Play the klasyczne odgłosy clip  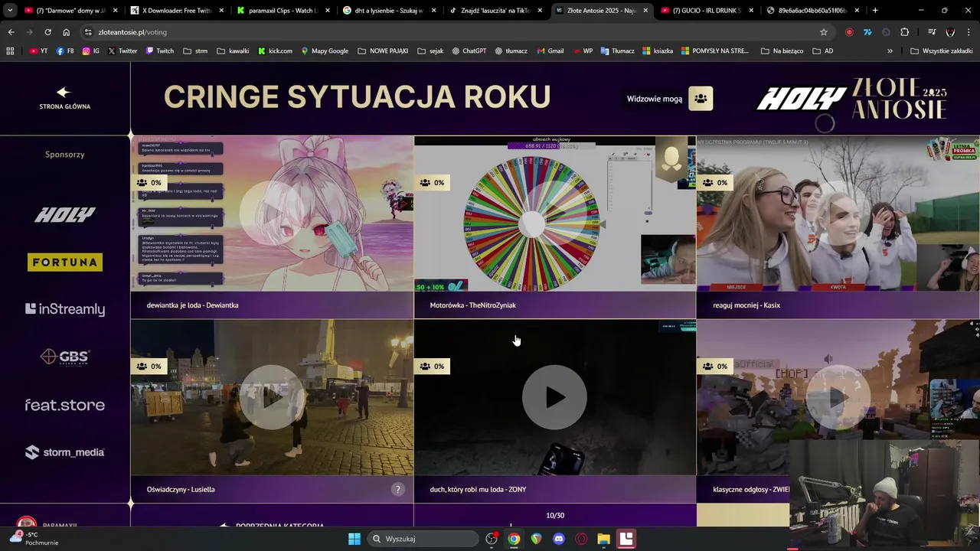(838, 397)
